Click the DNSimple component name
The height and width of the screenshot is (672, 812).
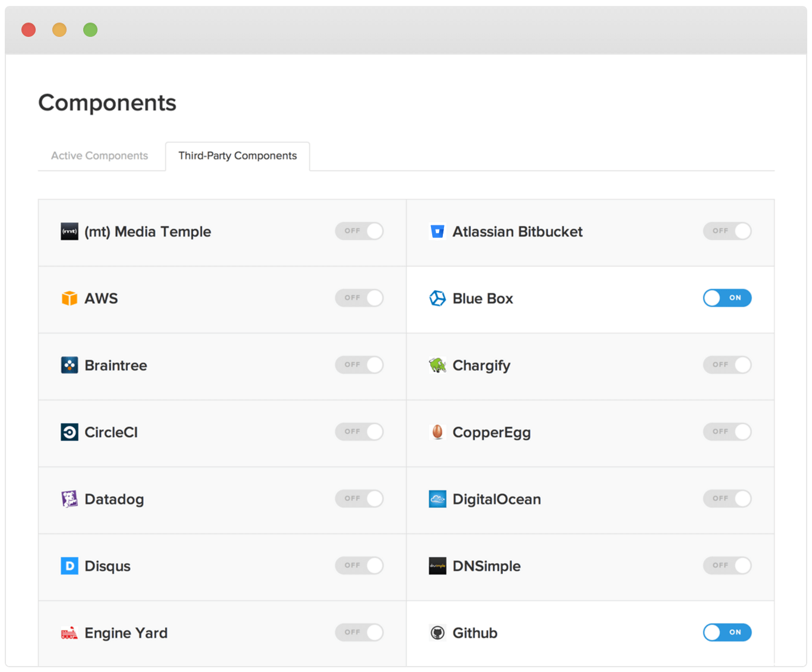pyautogui.click(x=486, y=566)
